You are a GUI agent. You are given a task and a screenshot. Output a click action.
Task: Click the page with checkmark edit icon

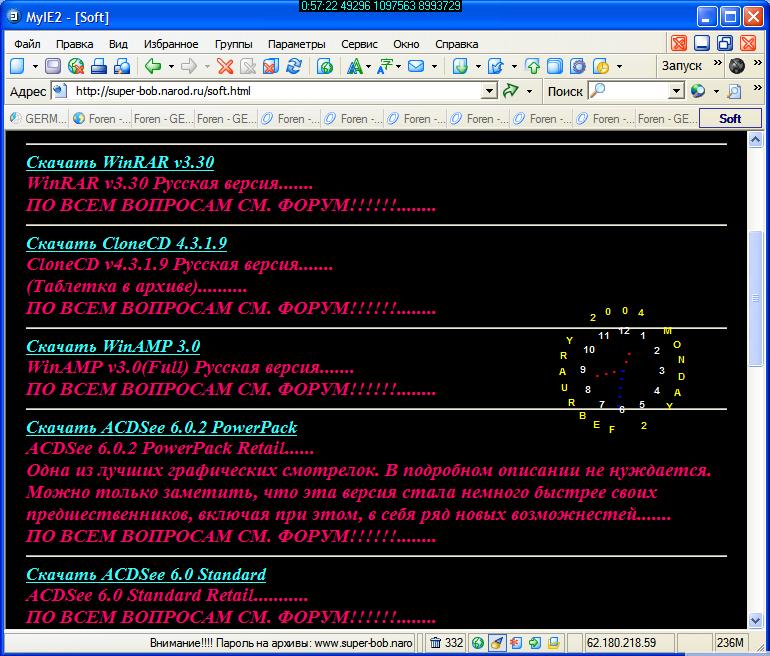pyautogui.click(x=496, y=66)
